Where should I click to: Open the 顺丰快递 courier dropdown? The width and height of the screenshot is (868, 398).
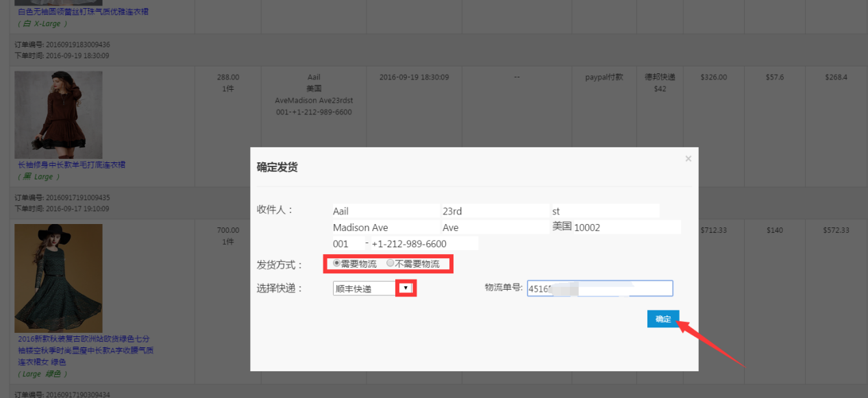click(406, 288)
